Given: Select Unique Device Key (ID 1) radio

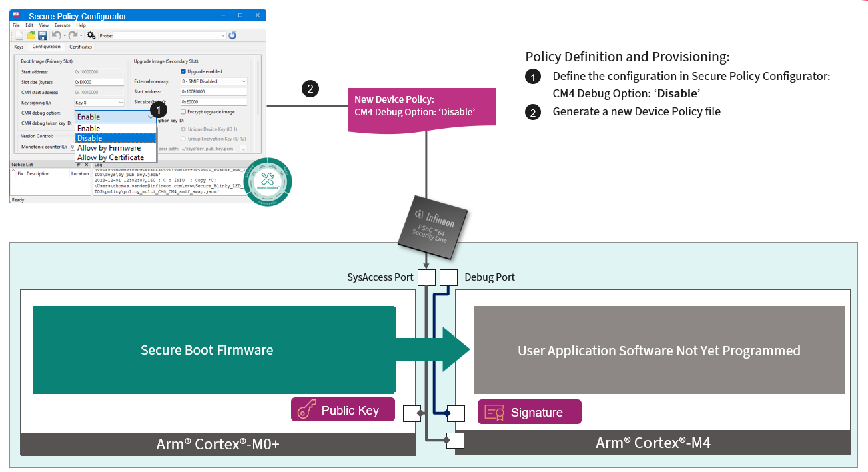Looking at the screenshot, I should [183, 129].
